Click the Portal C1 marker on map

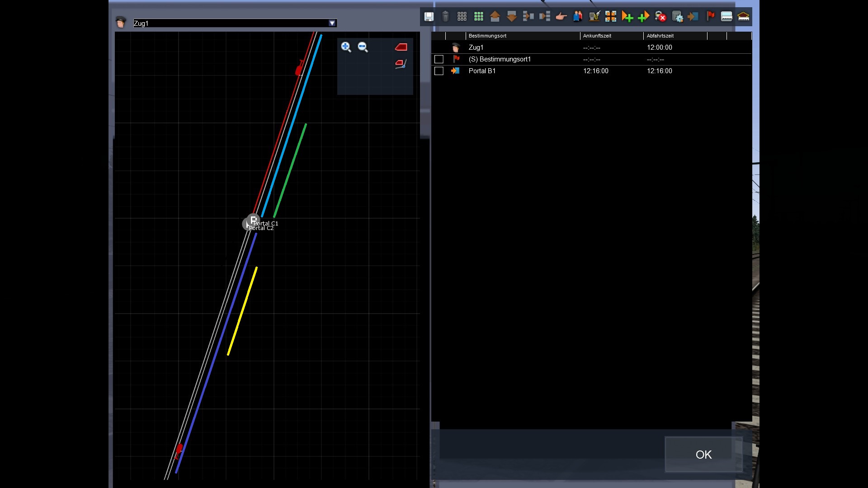click(x=254, y=219)
